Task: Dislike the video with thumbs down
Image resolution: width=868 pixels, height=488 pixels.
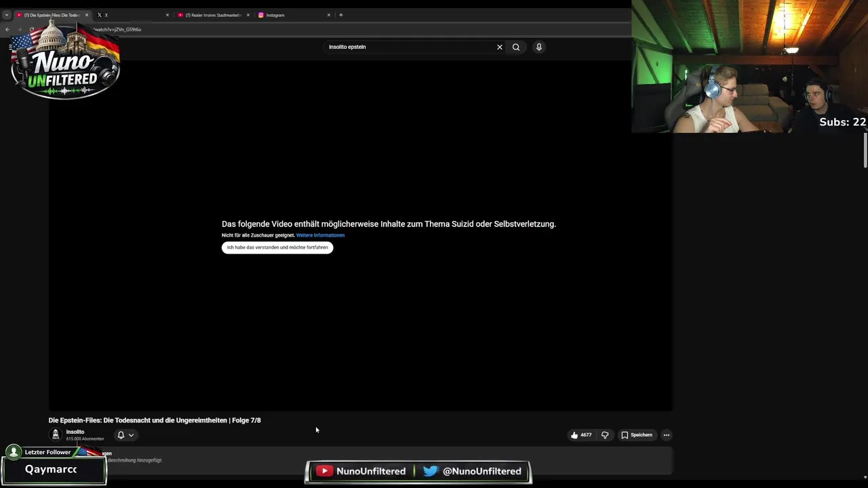Action: pos(605,435)
